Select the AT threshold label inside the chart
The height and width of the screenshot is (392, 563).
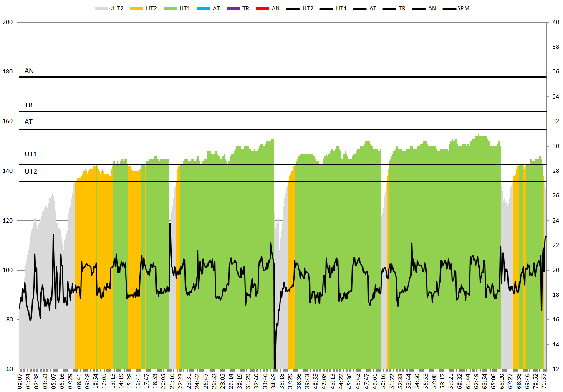pos(28,122)
